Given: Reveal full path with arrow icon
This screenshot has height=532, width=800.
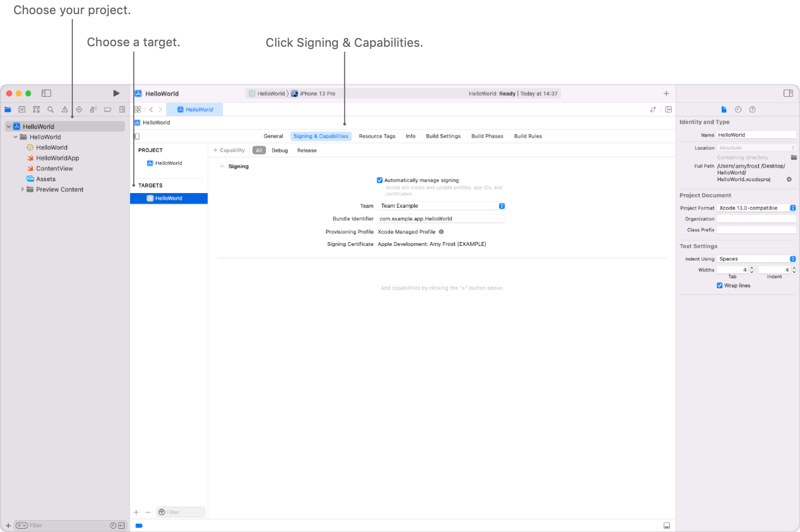Looking at the screenshot, I should 789,179.
